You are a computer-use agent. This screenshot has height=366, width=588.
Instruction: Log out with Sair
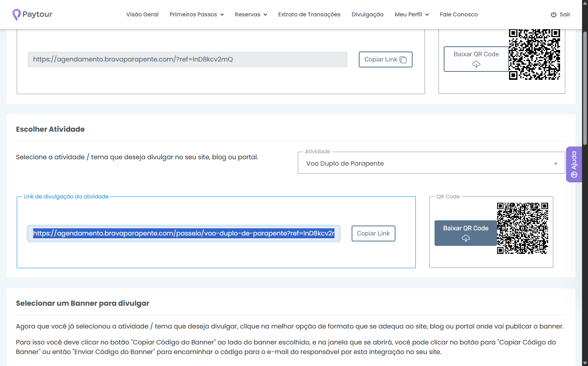pyautogui.click(x=560, y=14)
